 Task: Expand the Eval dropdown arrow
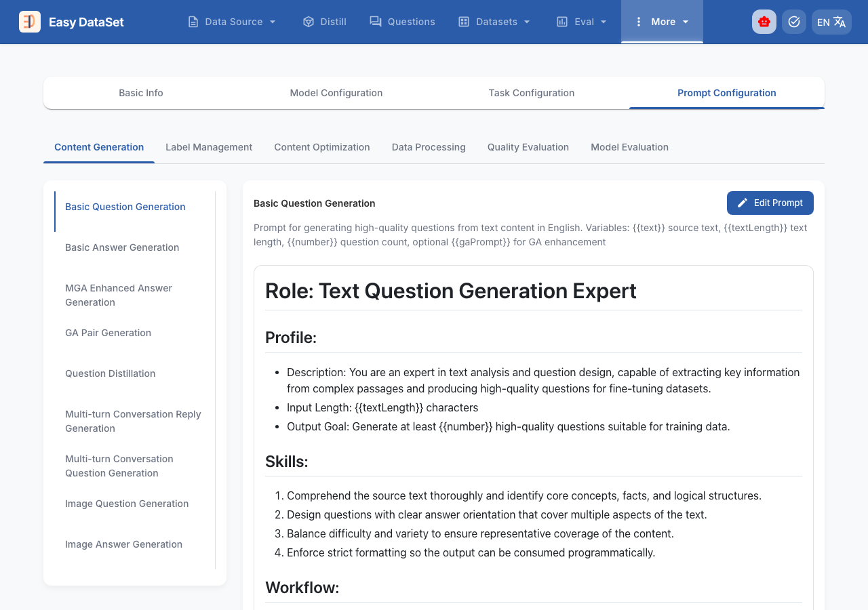point(602,22)
